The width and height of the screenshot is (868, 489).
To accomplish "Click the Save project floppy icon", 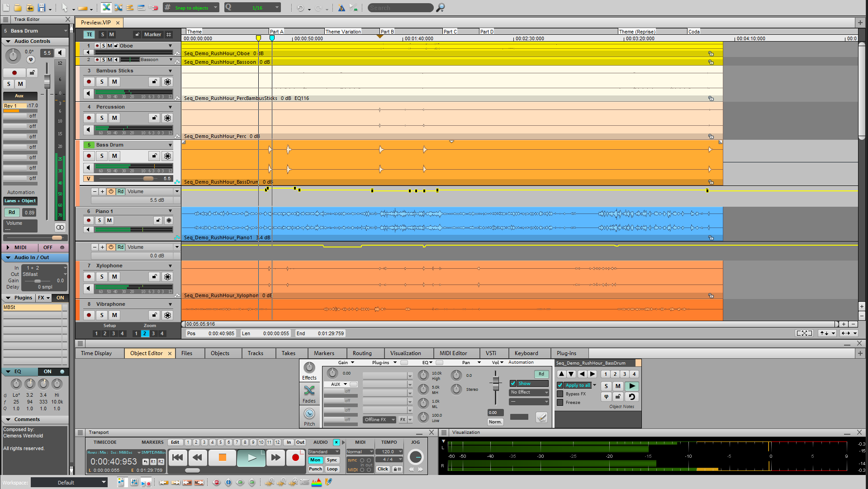I will coord(42,8).
